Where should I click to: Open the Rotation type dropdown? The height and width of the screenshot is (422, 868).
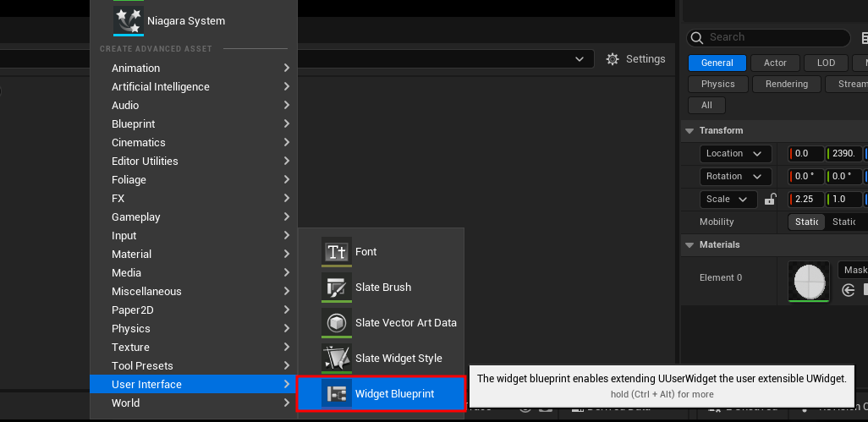[x=735, y=177]
